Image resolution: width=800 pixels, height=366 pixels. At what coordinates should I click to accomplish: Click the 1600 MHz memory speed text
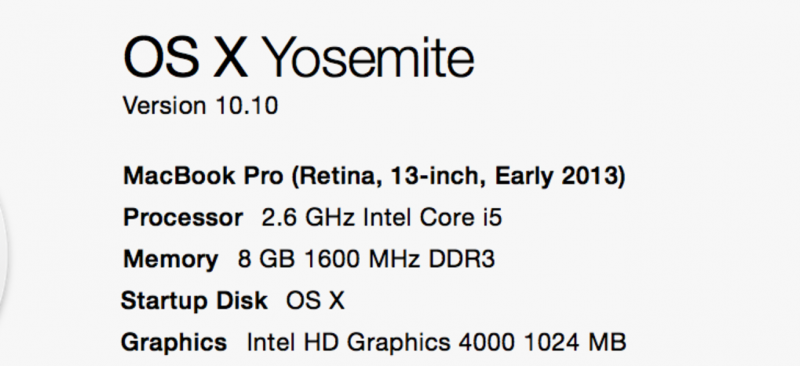pos(362,260)
